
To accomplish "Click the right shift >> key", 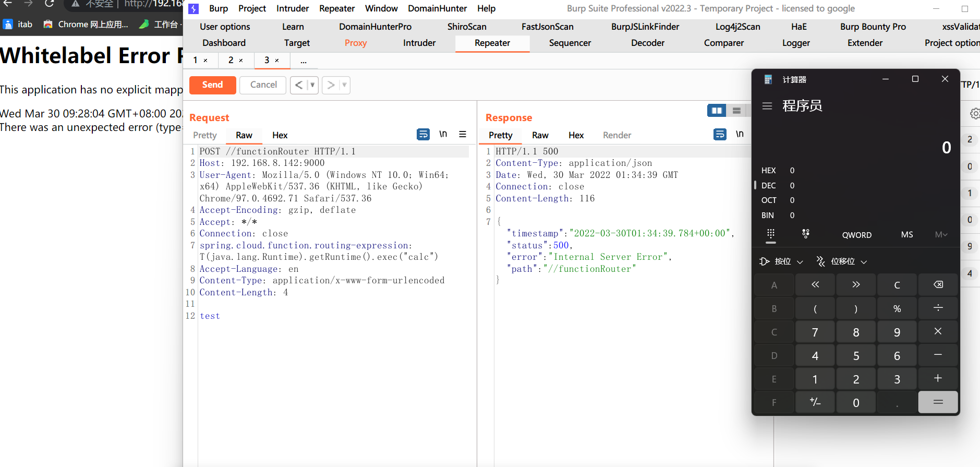I will coord(856,285).
